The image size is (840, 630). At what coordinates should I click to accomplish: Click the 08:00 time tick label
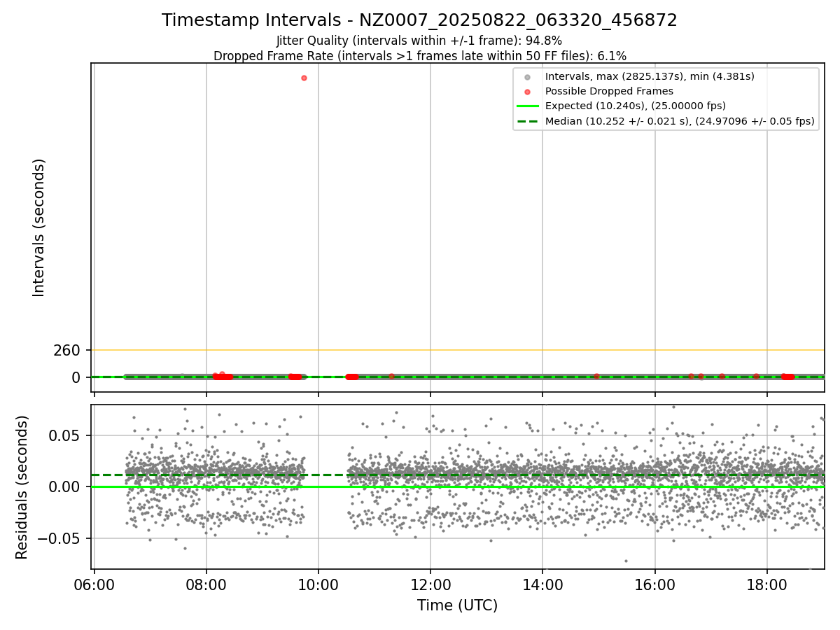206,584
